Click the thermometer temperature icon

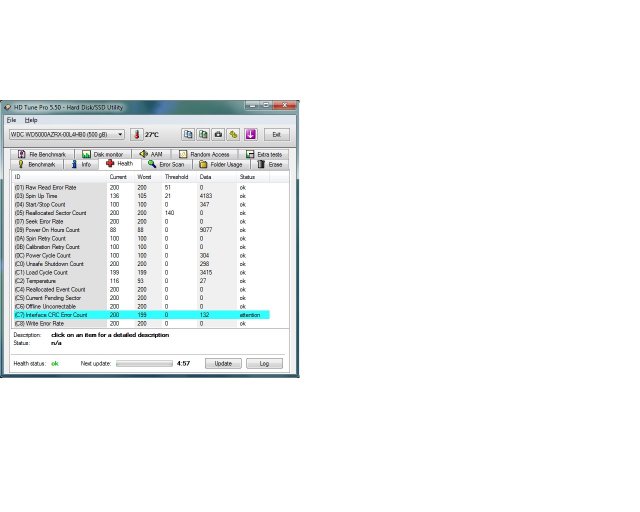(137, 134)
